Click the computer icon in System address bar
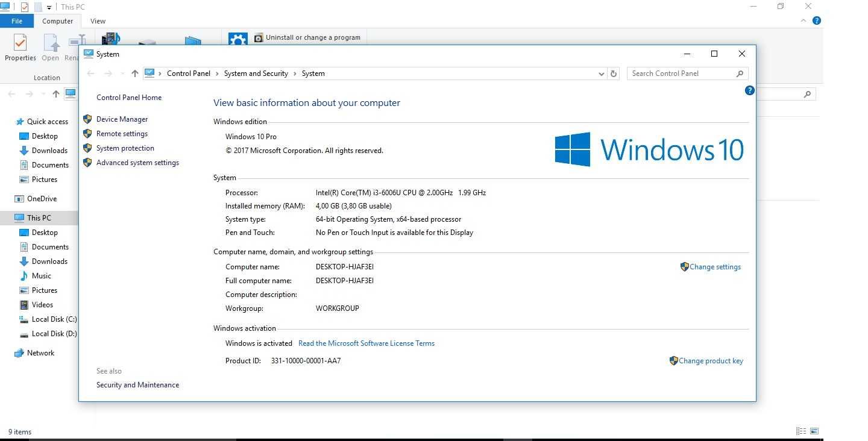Screen dimensions: 868x441 (x=149, y=73)
